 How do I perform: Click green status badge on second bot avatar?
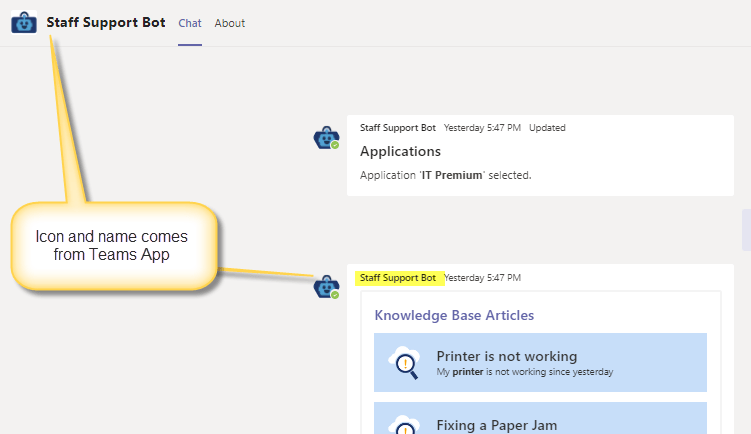click(335, 295)
